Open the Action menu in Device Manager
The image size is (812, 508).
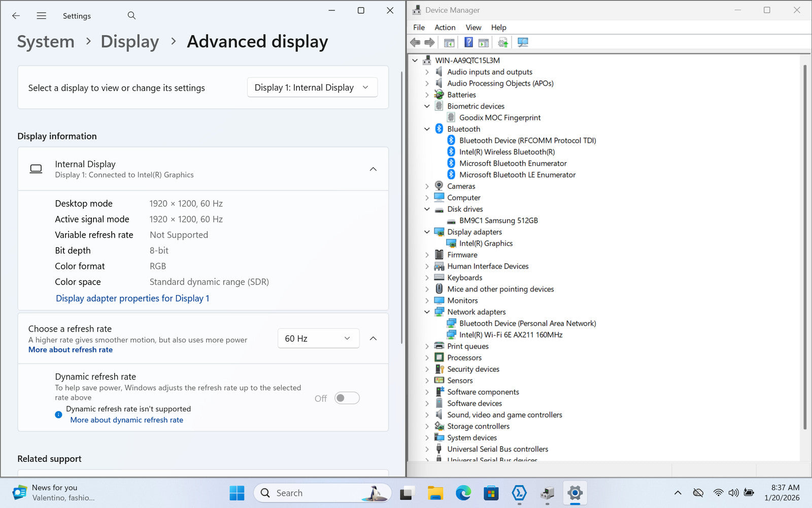445,27
